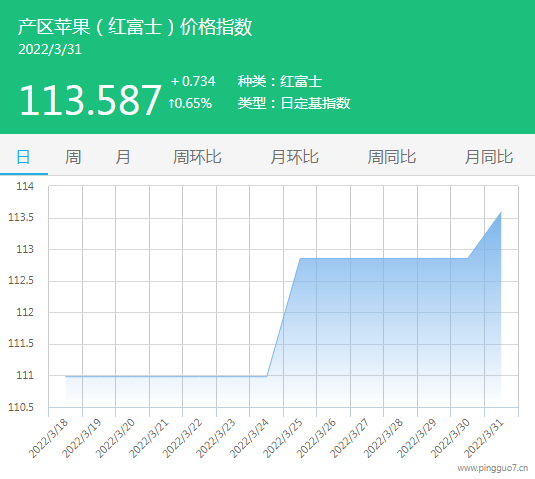Switch to the 月 monthly tab

pyautogui.click(x=122, y=157)
